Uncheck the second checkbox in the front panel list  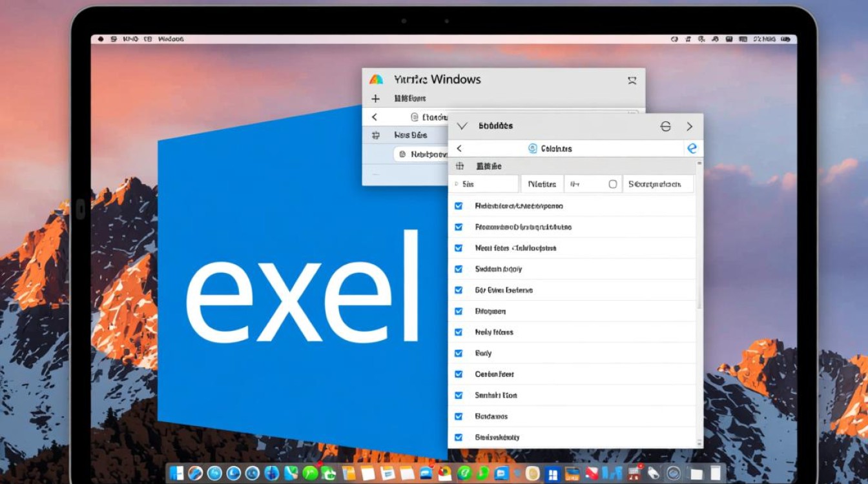pyautogui.click(x=459, y=227)
